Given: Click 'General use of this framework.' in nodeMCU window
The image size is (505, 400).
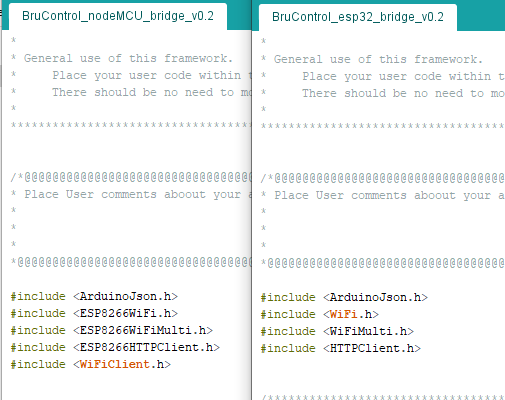Looking at the screenshot, I should click(x=128, y=58).
